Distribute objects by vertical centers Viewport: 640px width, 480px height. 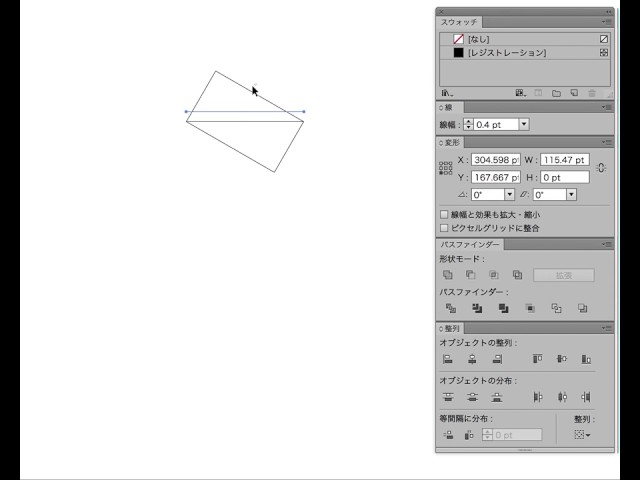click(x=472, y=397)
